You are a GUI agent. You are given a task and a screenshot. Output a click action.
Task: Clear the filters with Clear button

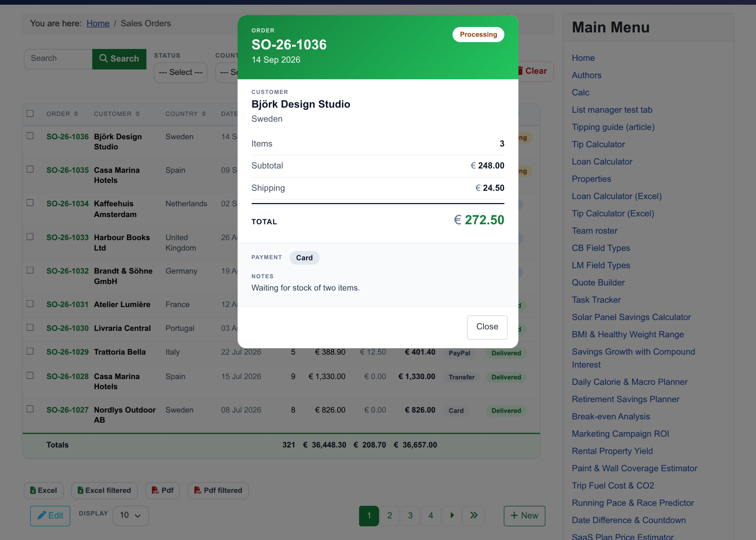pos(535,71)
